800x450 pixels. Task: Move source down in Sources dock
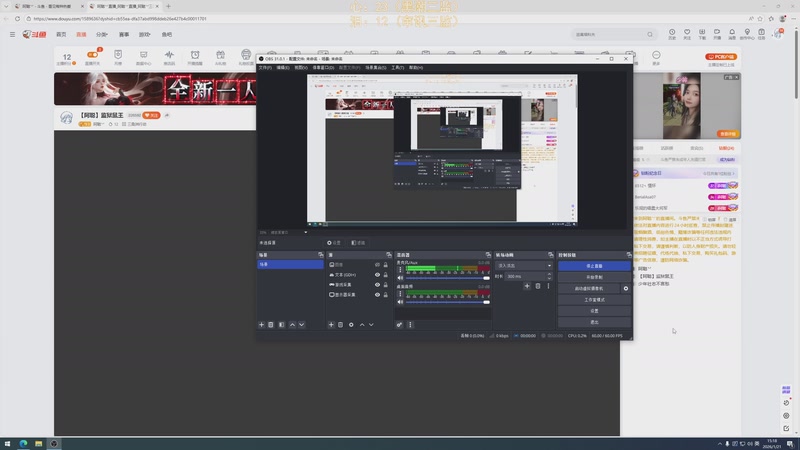click(371, 324)
